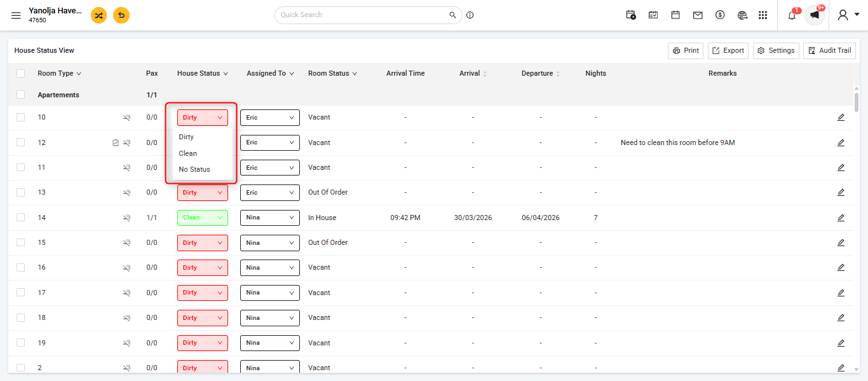Click the pencil edit icon for room 18
Viewport: 868px width, 381px height.
841,317
